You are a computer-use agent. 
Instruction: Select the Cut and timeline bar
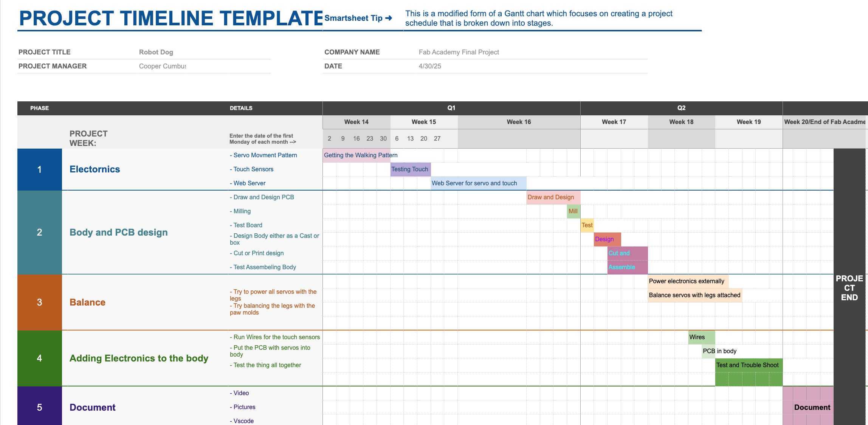pyautogui.click(x=627, y=253)
